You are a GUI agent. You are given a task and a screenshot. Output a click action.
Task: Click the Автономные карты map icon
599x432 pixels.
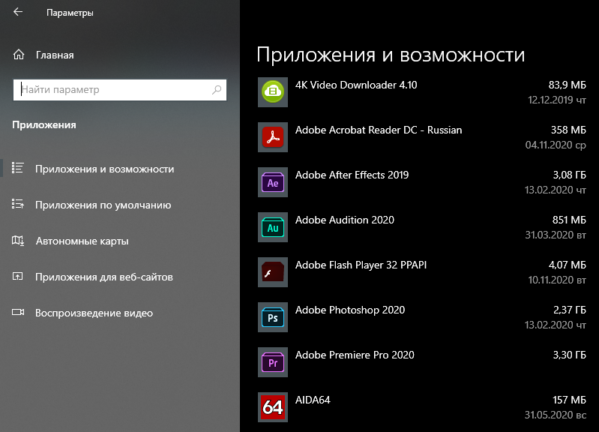tap(18, 240)
